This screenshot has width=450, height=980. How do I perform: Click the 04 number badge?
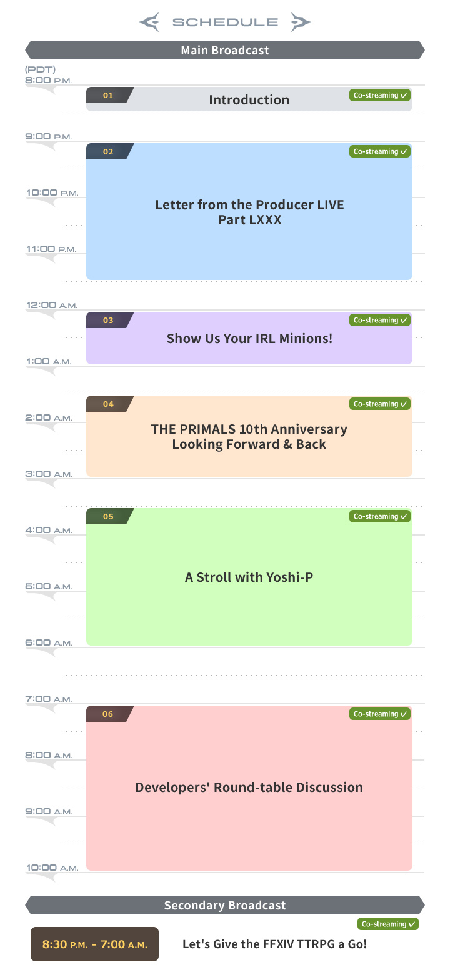[x=109, y=404]
